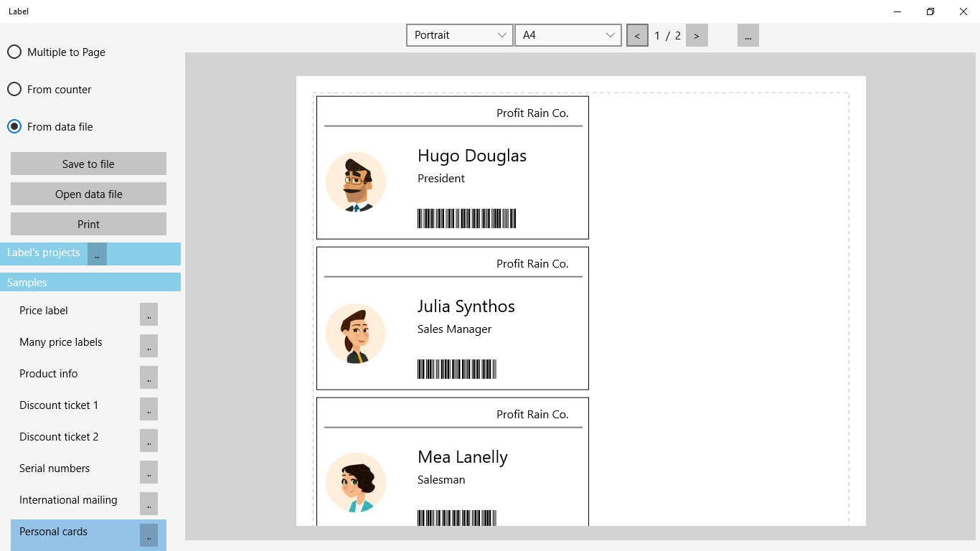Switch to the Label's projects section
This screenshot has width=980, height=551.
point(43,253)
